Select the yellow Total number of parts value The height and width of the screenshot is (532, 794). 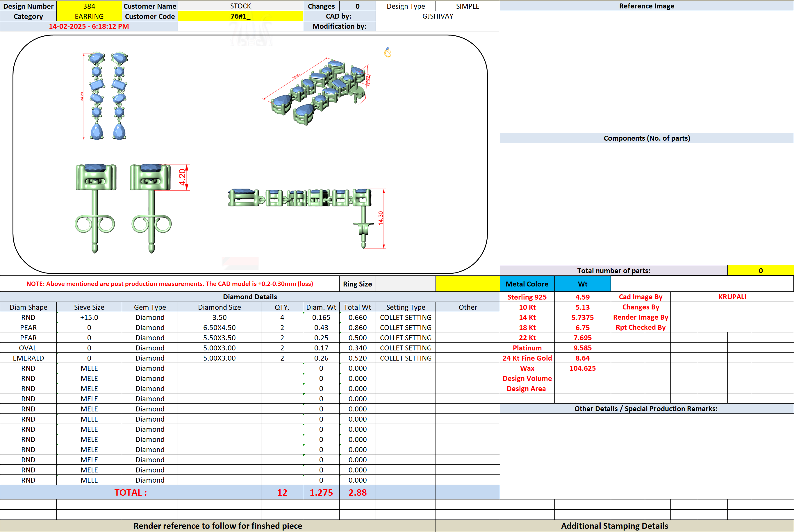click(760, 271)
